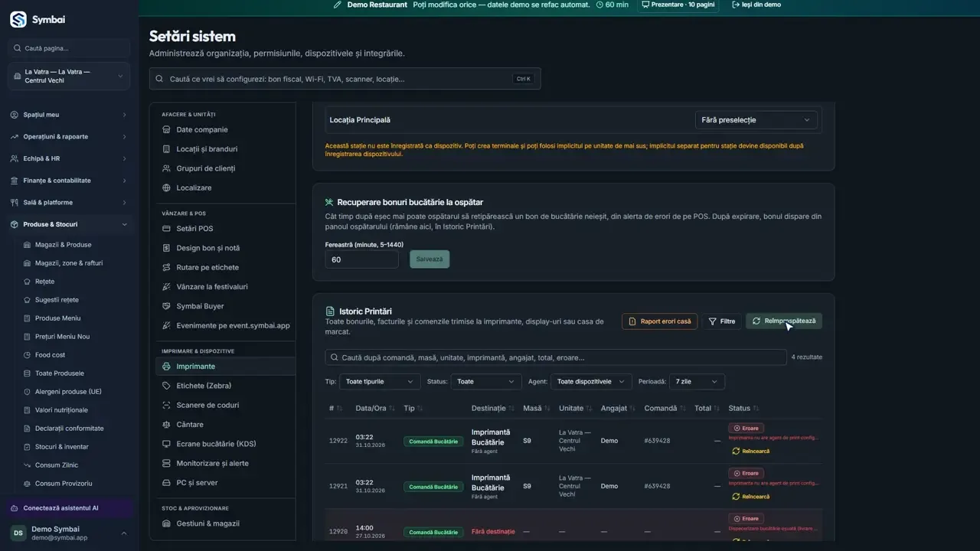The height and width of the screenshot is (551, 980).
Task: Click the Vânzare la festivaluri icon
Action: 167,287
